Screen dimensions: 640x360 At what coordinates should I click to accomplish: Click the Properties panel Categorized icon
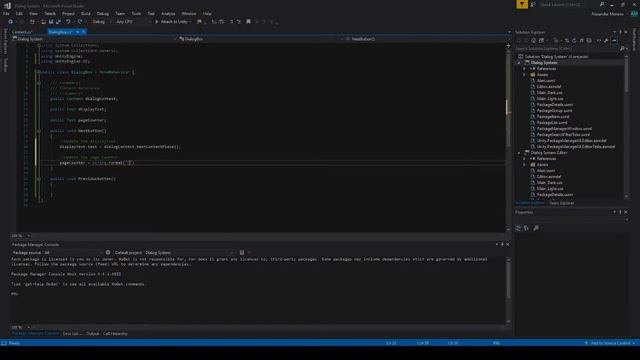tap(518, 228)
